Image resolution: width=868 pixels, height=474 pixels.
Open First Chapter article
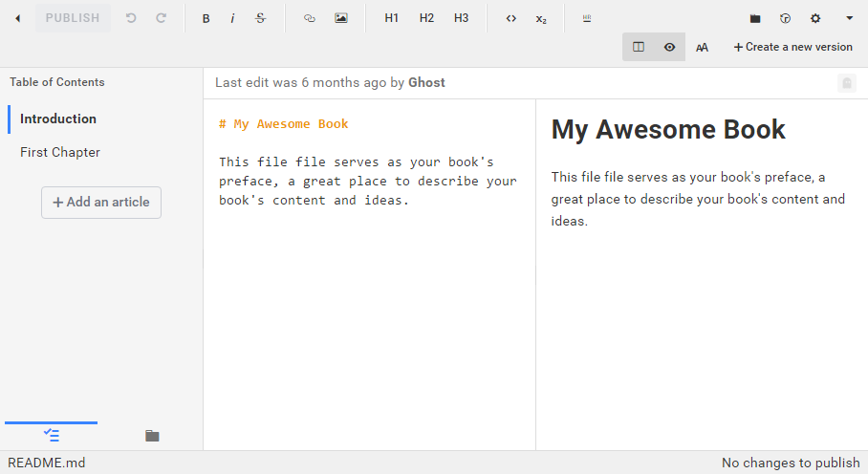click(60, 152)
